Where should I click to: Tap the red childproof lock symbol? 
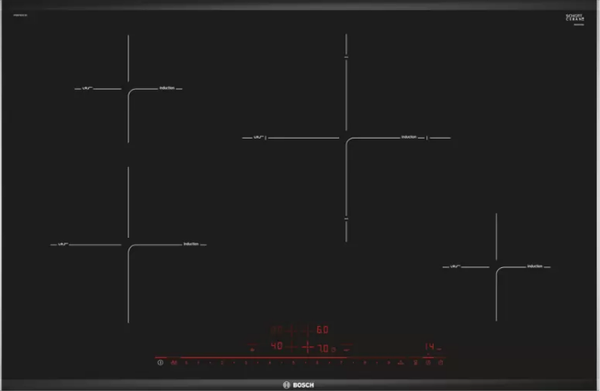click(174, 362)
